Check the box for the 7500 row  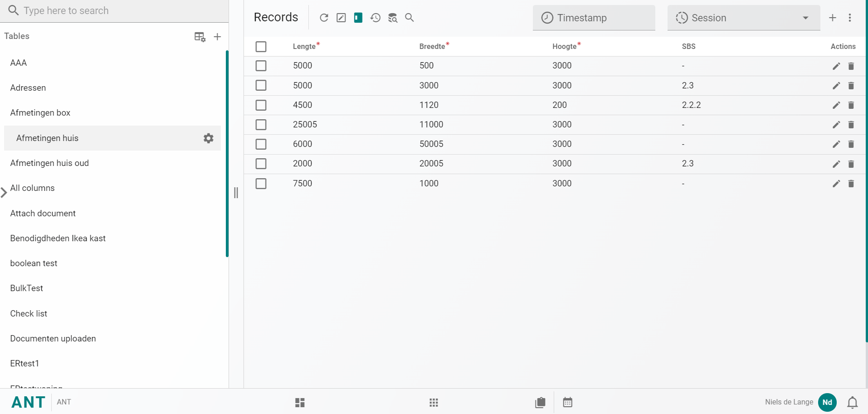pos(261,184)
